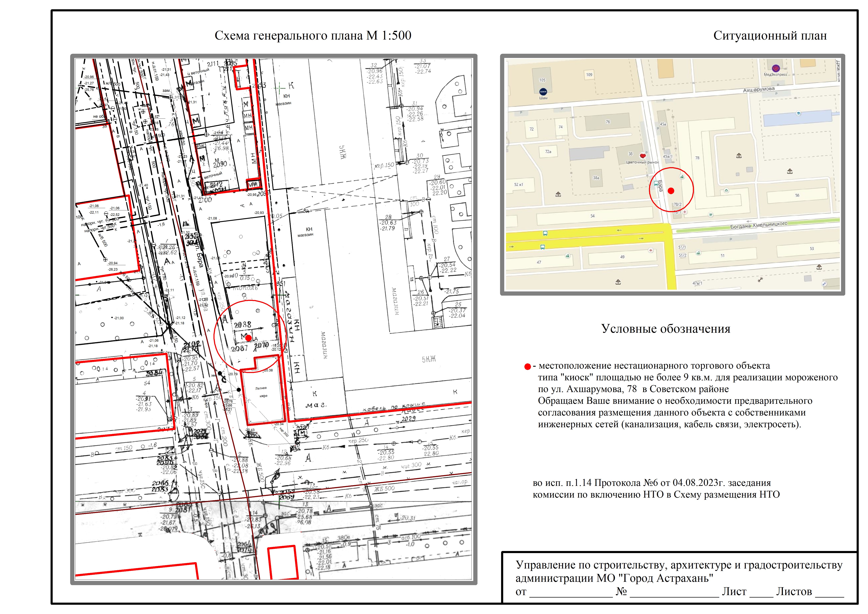Viewport: 868px width, 614px height.
Task: Click the red legend dot under Условные обозначения
Action: pyautogui.click(x=527, y=367)
